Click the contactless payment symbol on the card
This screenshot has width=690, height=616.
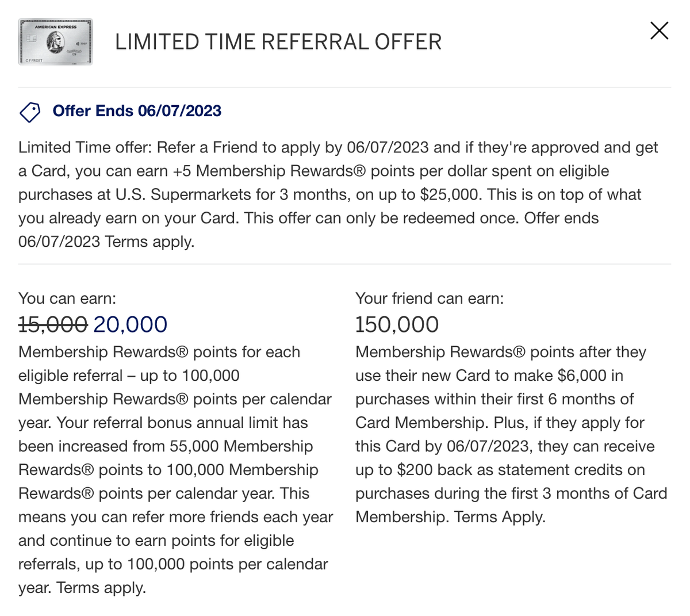tap(78, 44)
